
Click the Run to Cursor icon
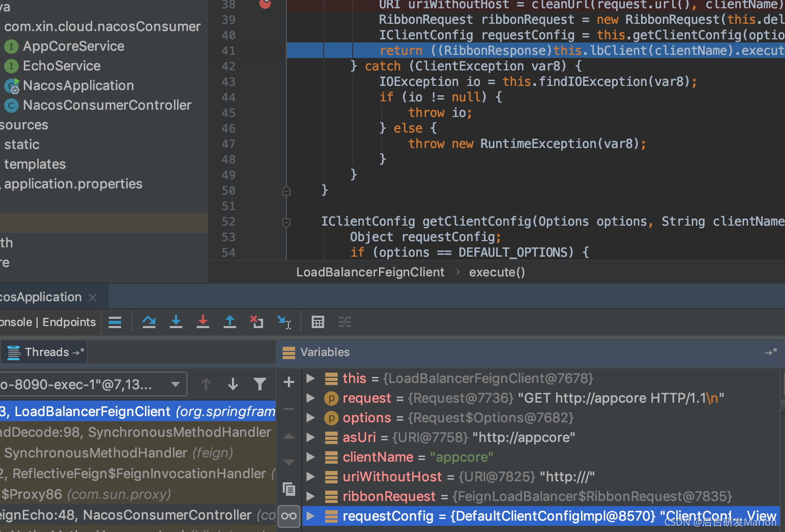click(x=284, y=322)
